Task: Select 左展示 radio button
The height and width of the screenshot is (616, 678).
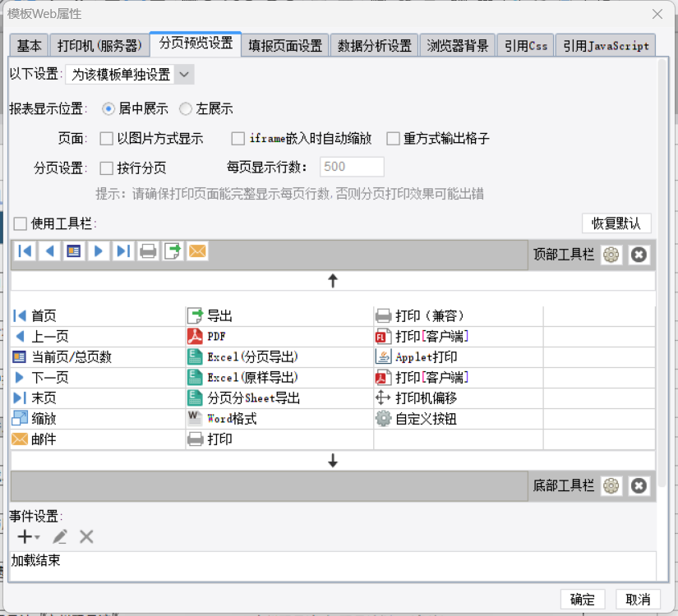Action: (186, 108)
